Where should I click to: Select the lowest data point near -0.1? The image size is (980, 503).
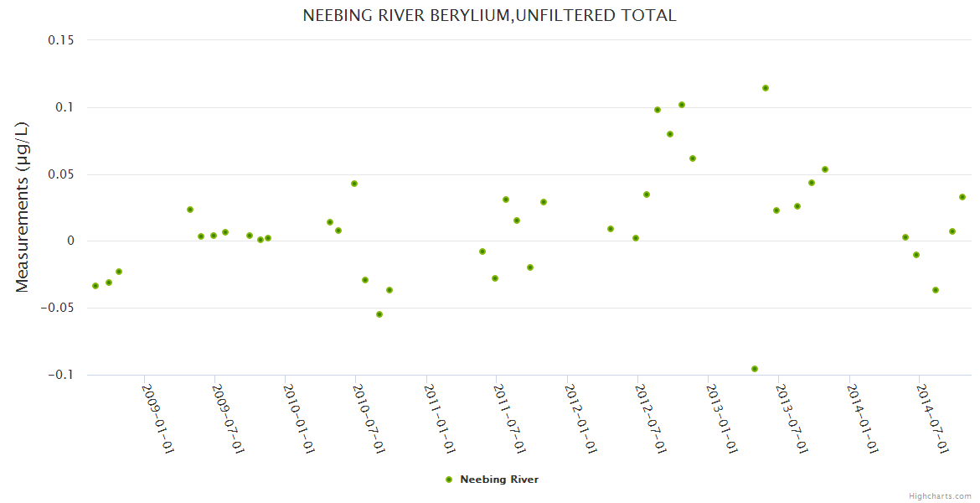(x=755, y=369)
